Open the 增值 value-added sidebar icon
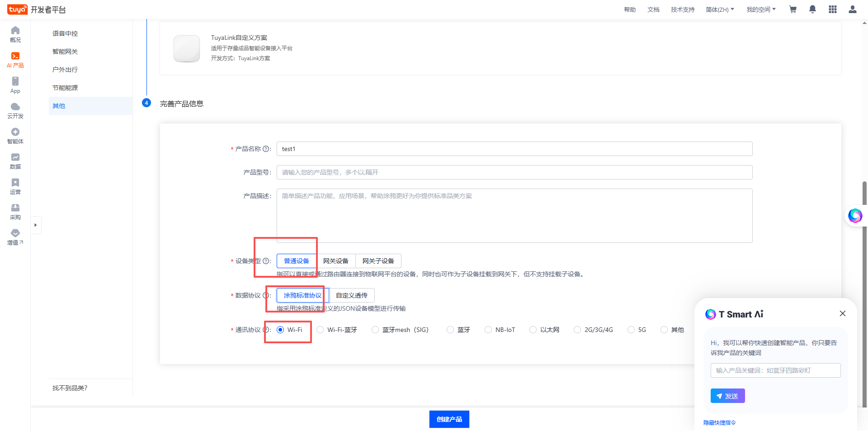868x431 pixels. tap(15, 237)
